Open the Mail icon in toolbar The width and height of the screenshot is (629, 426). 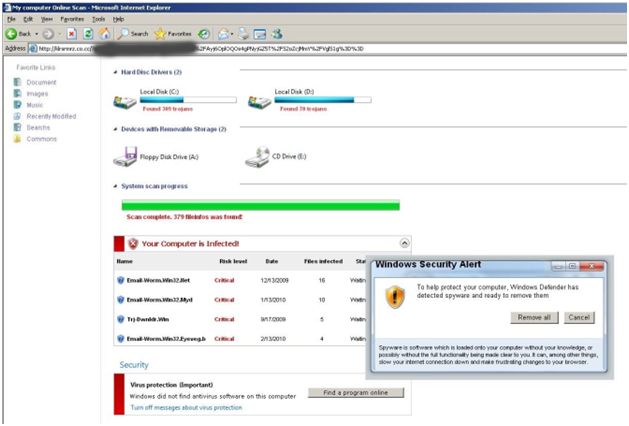[223, 34]
